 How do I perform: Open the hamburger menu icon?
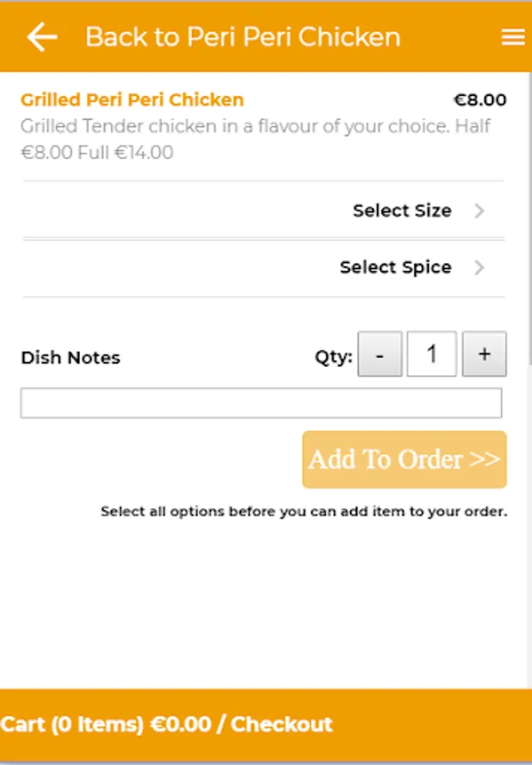coord(512,37)
